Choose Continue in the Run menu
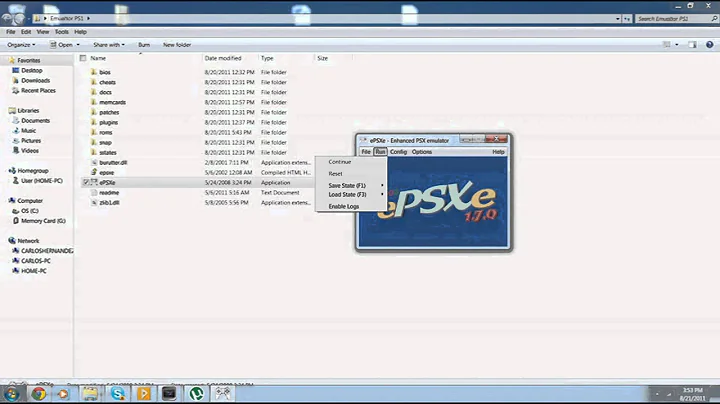The width and height of the screenshot is (720, 404). click(x=340, y=162)
